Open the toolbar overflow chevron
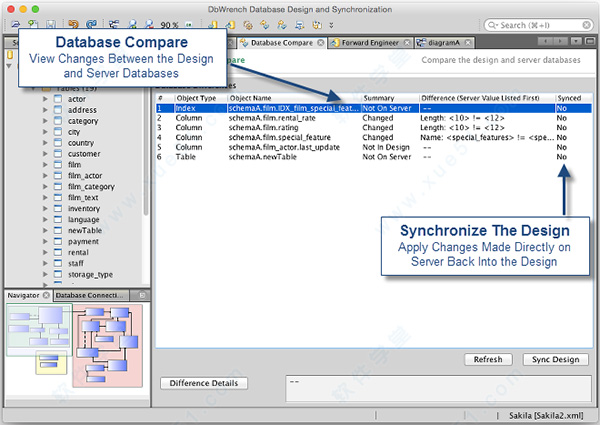 [331, 25]
